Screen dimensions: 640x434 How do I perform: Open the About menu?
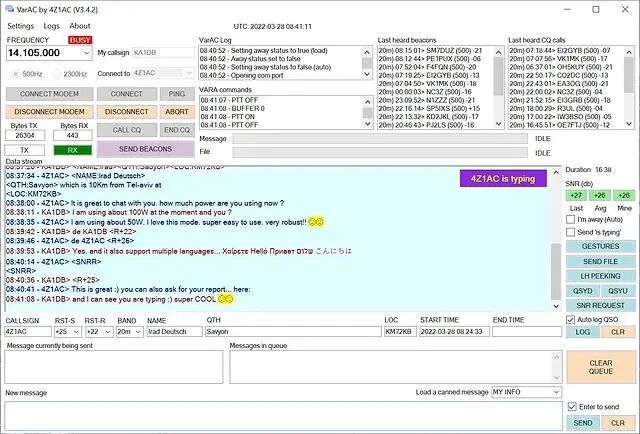click(x=80, y=26)
